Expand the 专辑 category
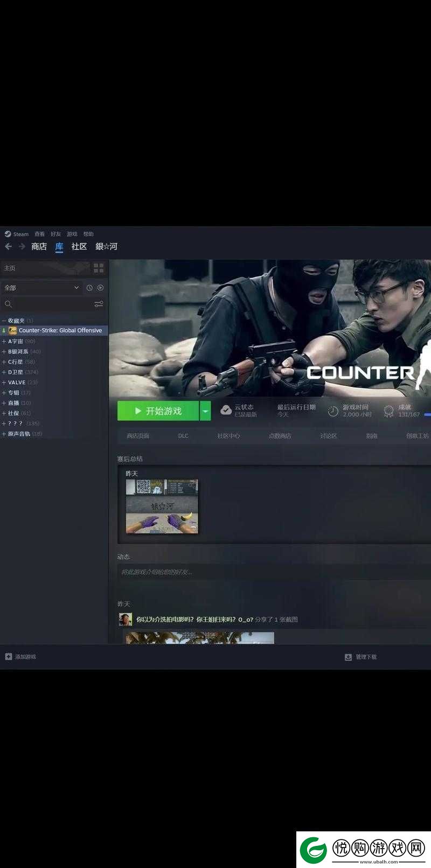Viewport: 431px width, 868px height. (x=4, y=392)
